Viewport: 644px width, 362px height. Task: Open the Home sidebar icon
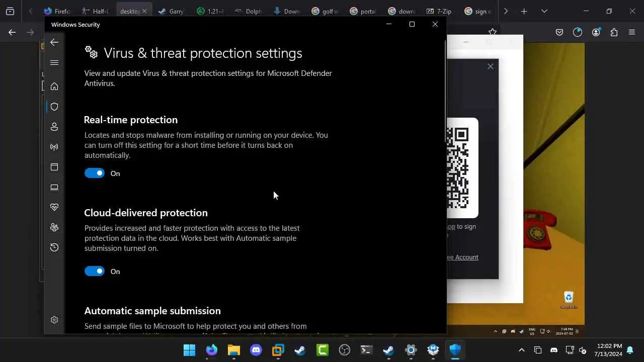[54, 86]
